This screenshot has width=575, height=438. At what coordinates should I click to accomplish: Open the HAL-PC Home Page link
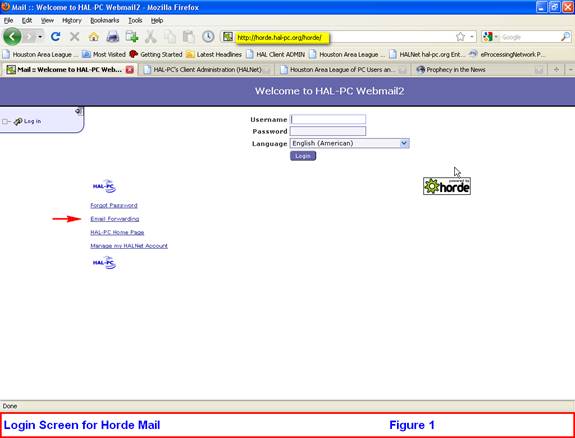(x=117, y=233)
